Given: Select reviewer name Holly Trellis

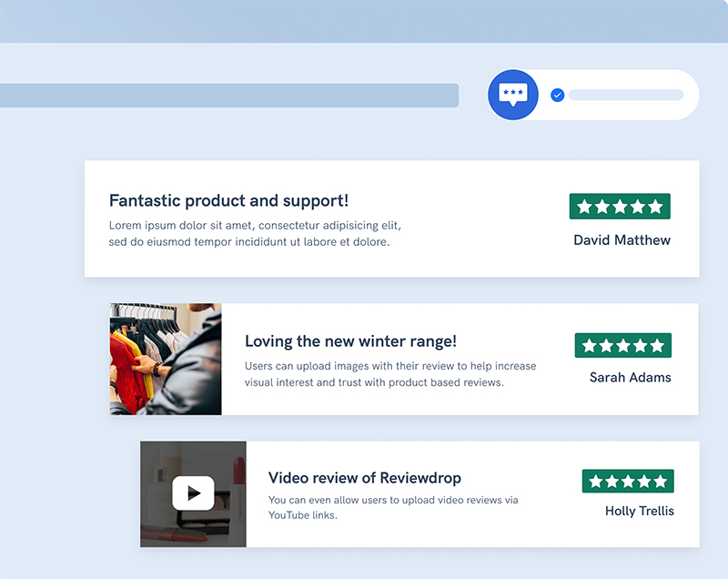Looking at the screenshot, I should (639, 511).
